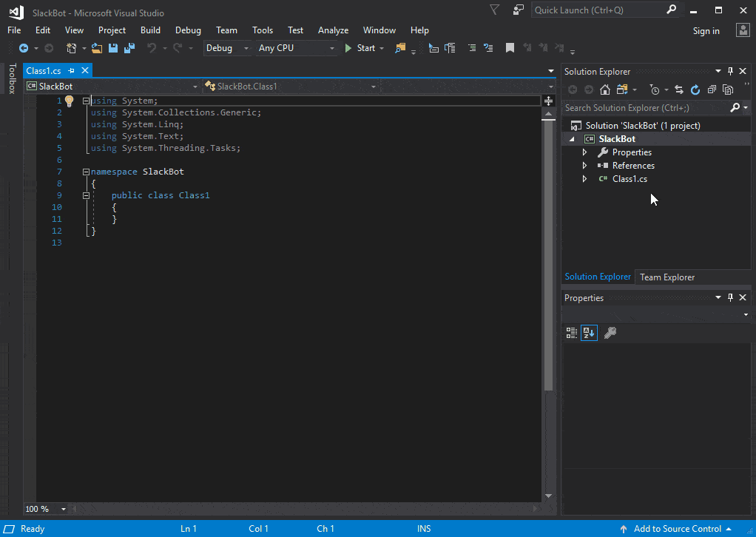Expand the References tree node
Image resolution: width=756 pixels, height=537 pixels.
pyautogui.click(x=584, y=166)
